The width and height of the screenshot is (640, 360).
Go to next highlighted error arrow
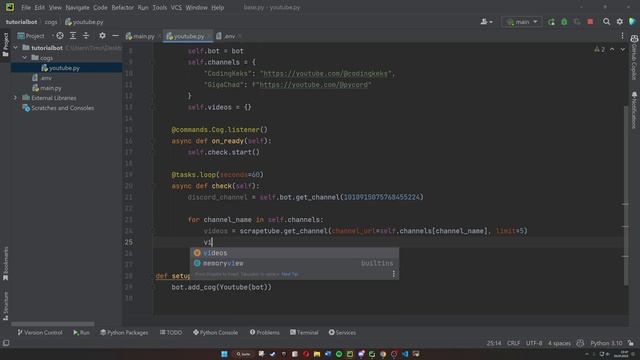(622, 49)
